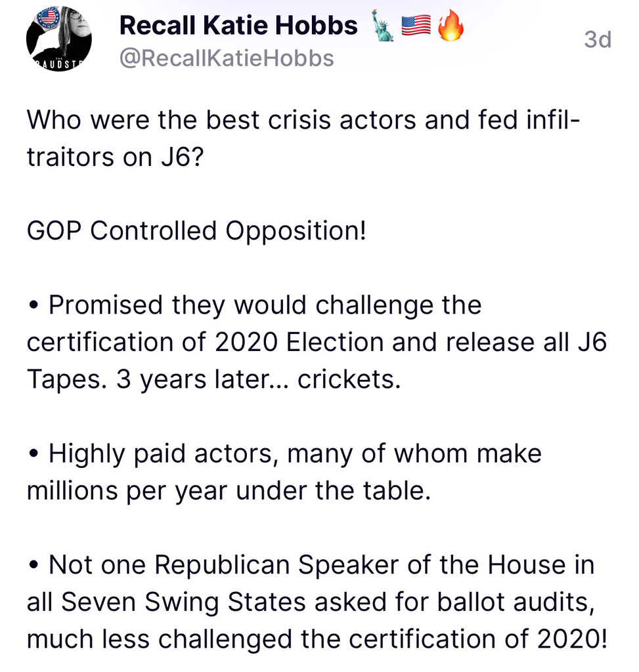Open the poster's profile picture
Screen dimensions: 639x672
(59, 39)
